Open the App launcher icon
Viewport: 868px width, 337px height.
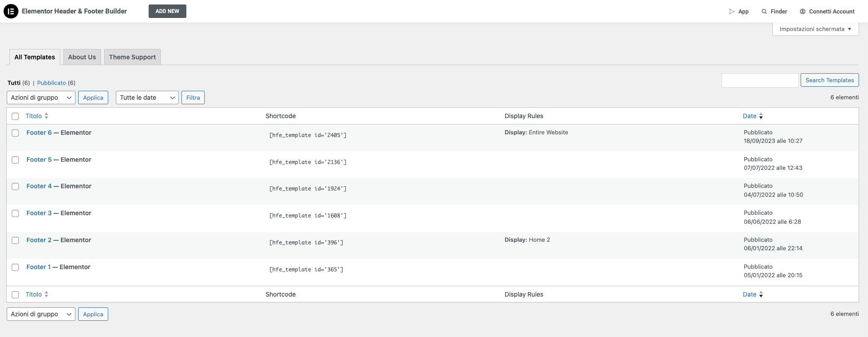click(x=731, y=12)
